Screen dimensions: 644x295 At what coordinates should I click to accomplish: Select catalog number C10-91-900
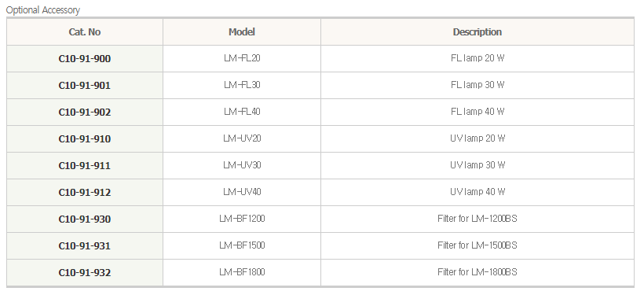point(85,59)
